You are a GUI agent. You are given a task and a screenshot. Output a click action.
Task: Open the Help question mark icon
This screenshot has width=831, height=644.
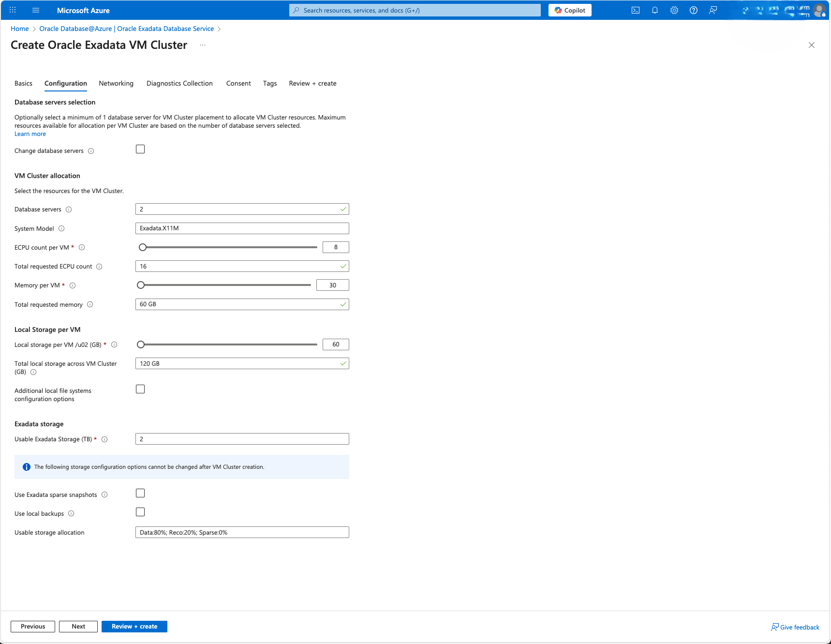click(x=693, y=10)
